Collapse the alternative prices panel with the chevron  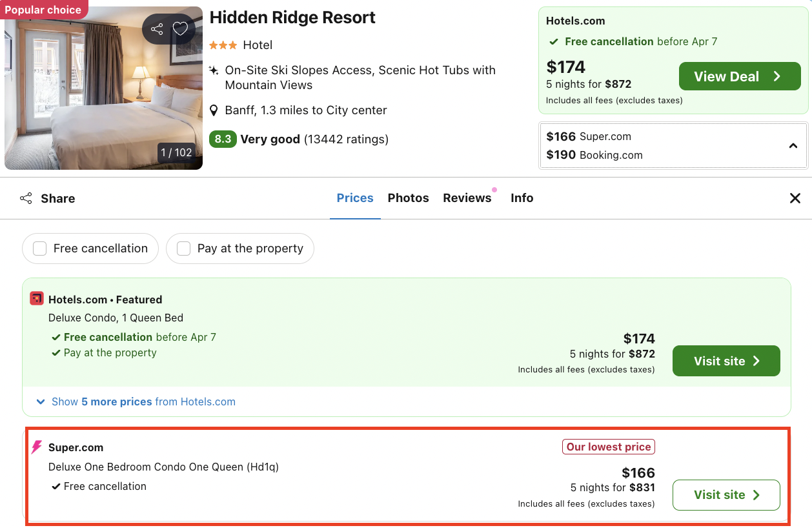coord(793,145)
